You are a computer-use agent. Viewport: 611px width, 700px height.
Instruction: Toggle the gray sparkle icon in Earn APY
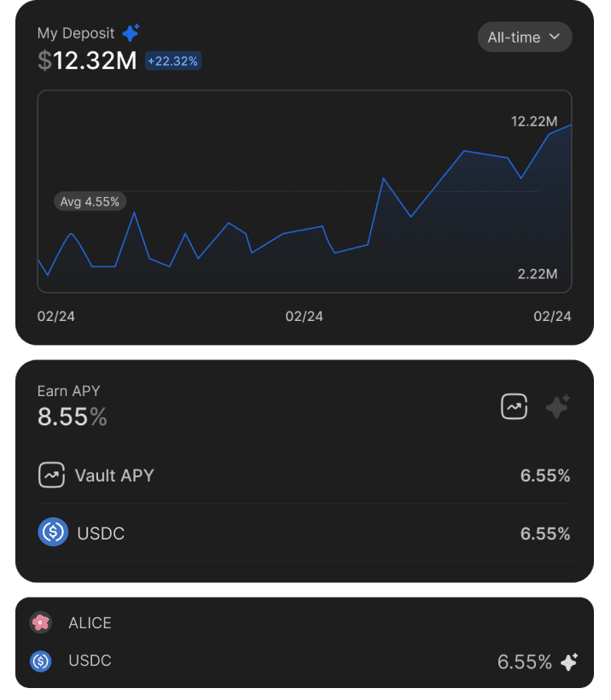pyautogui.click(x=557, y=407)
